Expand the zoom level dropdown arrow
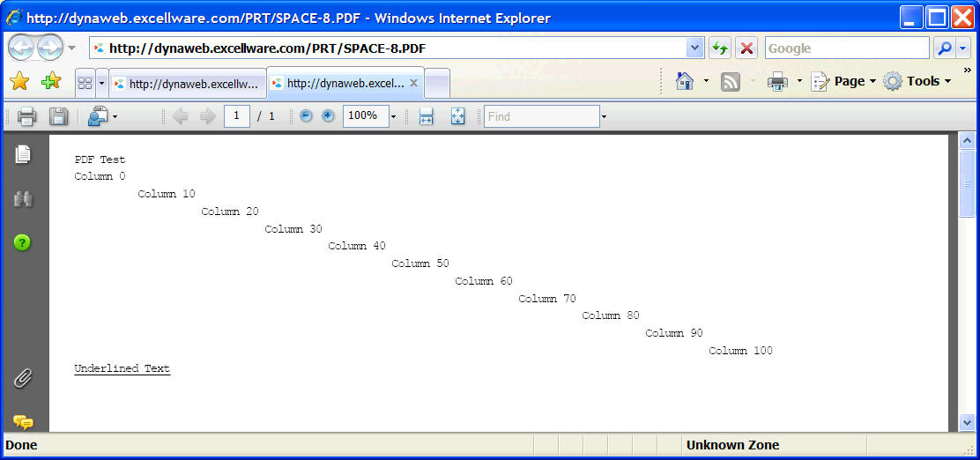The image size is (980, 460). [x=393, y=116]
